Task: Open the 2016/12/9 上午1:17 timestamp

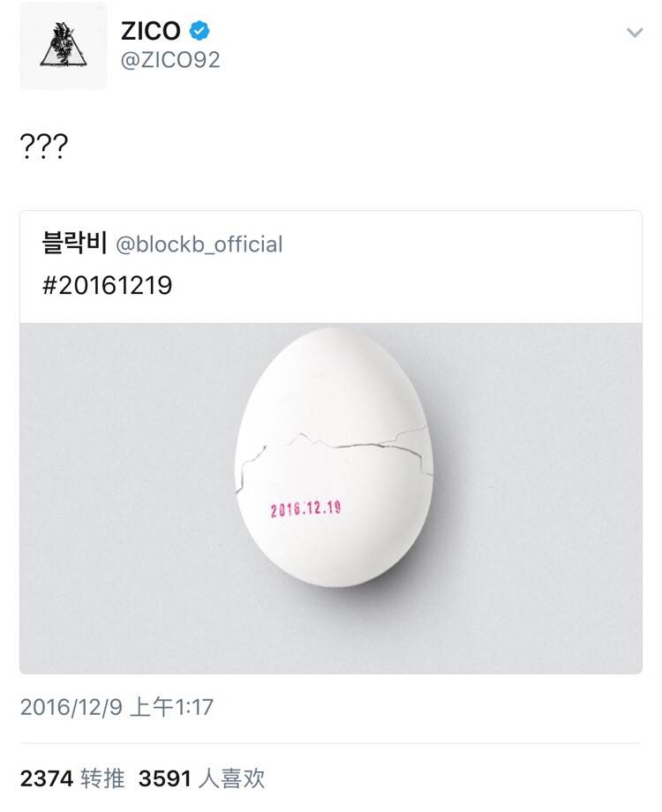Action: pyautogui.click(x=117, y=707)
